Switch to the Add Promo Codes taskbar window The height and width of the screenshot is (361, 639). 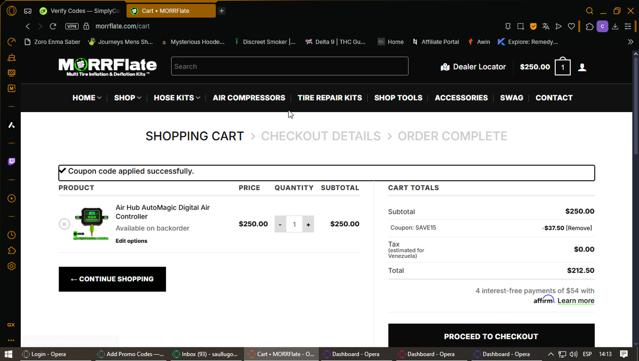point(131,354)
